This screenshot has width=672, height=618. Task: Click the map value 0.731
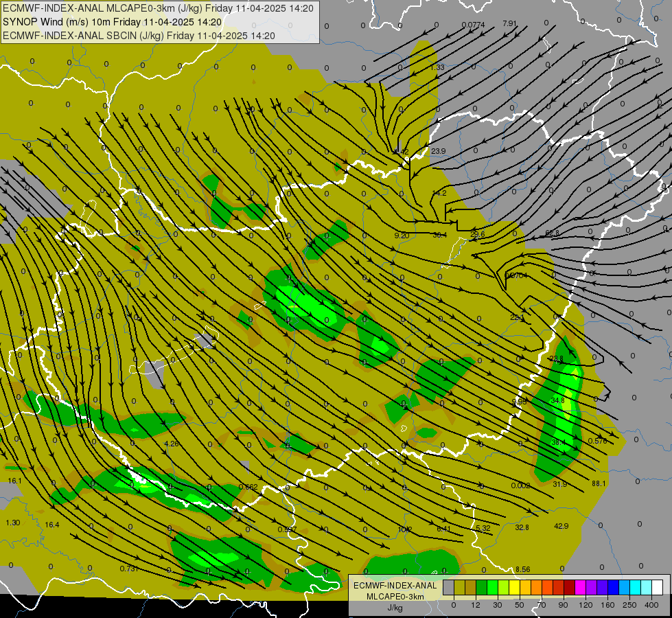pyautogui.click(x=129, y=569)
